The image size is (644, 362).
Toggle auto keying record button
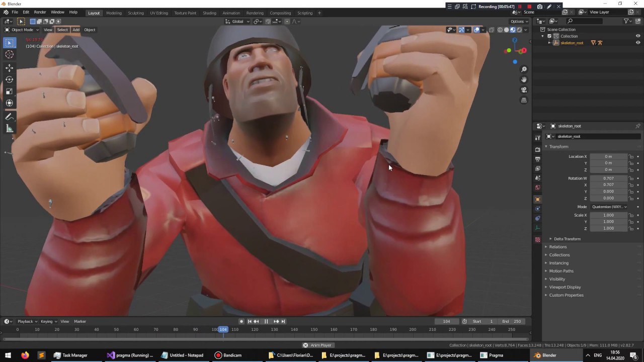coord(242,321)
